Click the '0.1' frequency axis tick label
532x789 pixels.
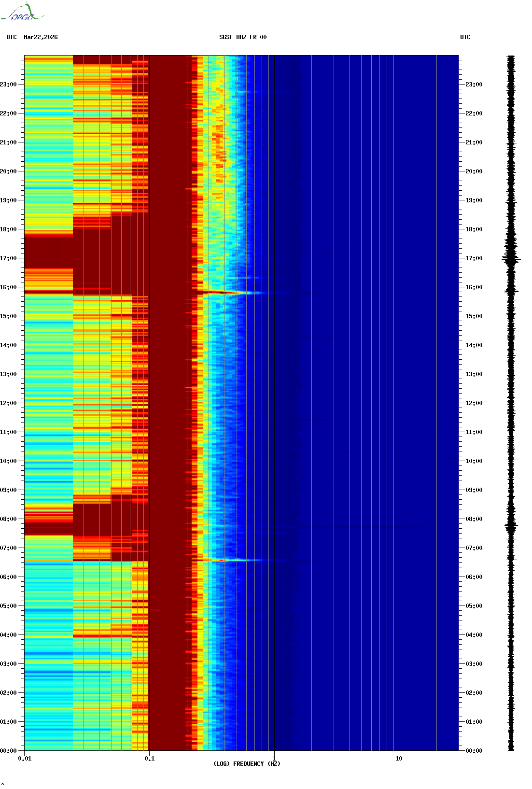click(x=149, y=759)
